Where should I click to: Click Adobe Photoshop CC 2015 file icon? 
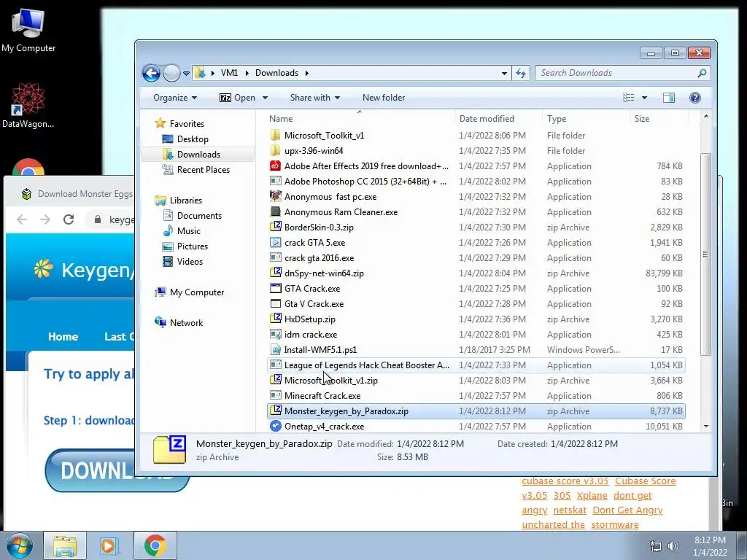(x=275, y=181)
